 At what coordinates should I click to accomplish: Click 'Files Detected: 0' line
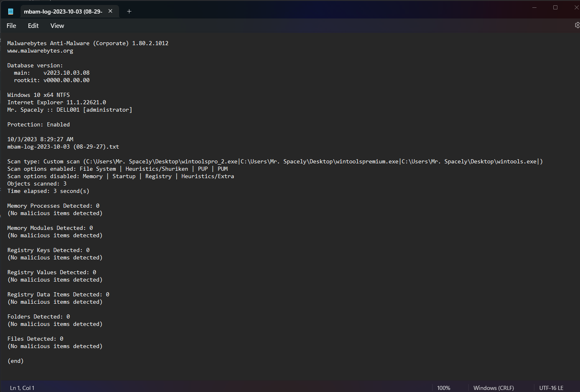(35, 339)
